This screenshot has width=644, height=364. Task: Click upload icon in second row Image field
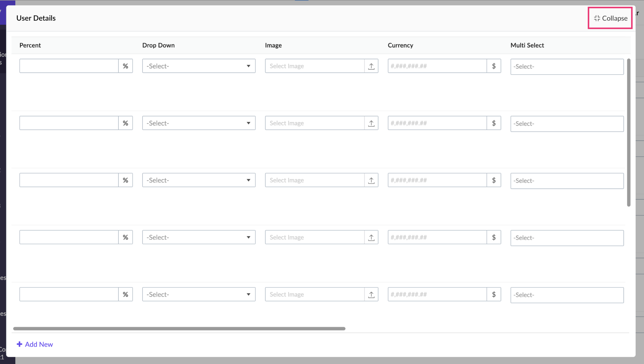[x=371, y=123]
